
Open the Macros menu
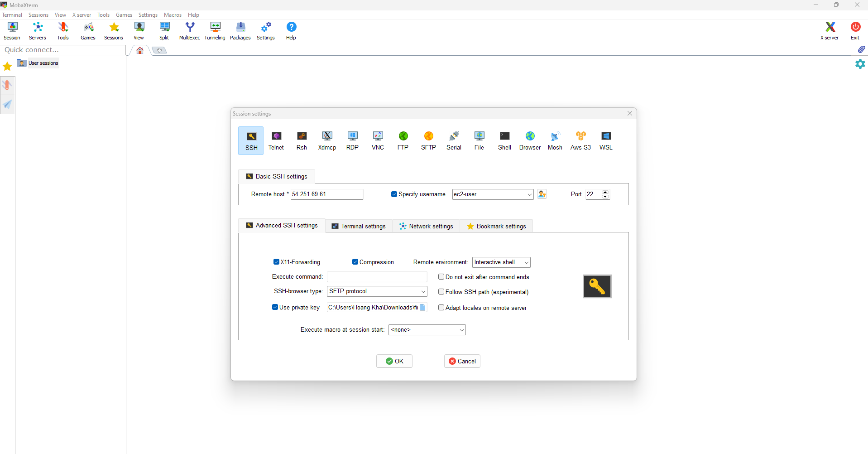tap(173, 15)
